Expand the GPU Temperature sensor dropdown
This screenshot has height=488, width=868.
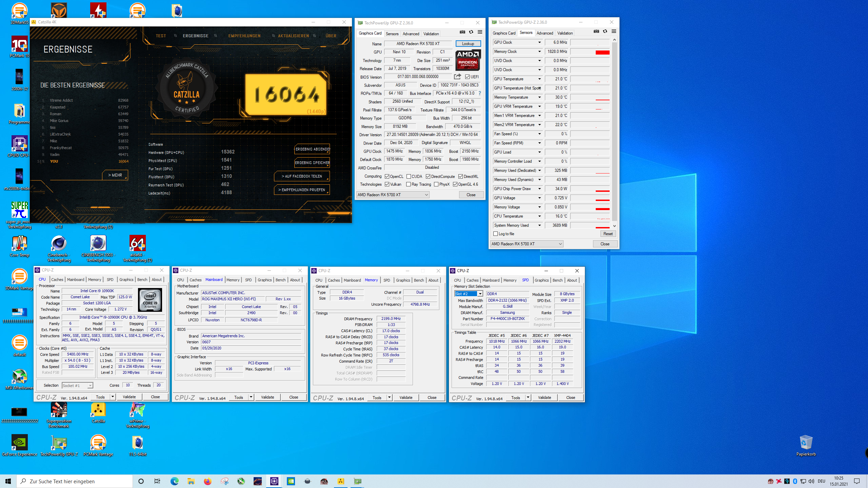point(539,79)
